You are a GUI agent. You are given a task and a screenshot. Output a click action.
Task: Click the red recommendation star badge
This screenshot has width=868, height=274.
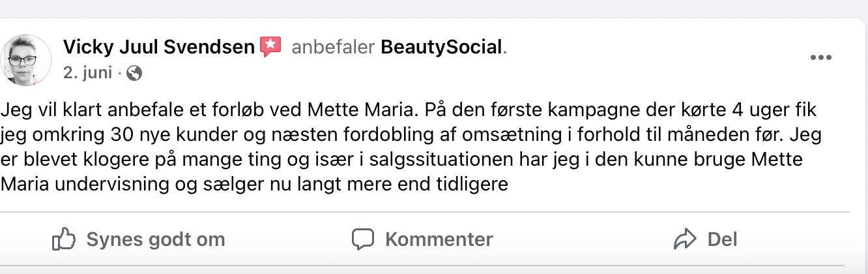coord(270,47)
